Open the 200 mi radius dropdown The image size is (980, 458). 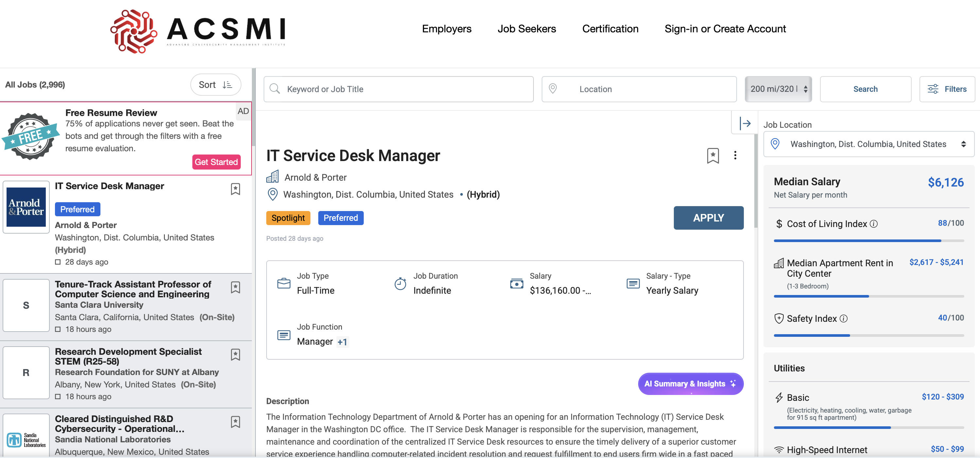click(x=778, y=89)
